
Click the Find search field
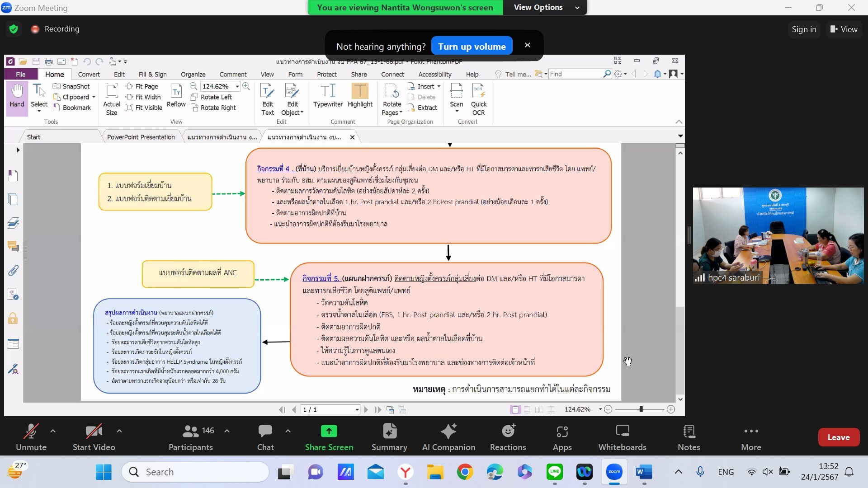[576, 74]
